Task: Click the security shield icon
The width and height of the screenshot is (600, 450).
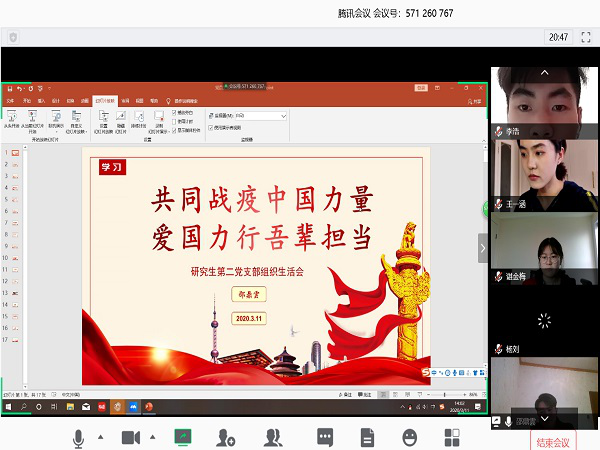Action: tap(13, 37)
